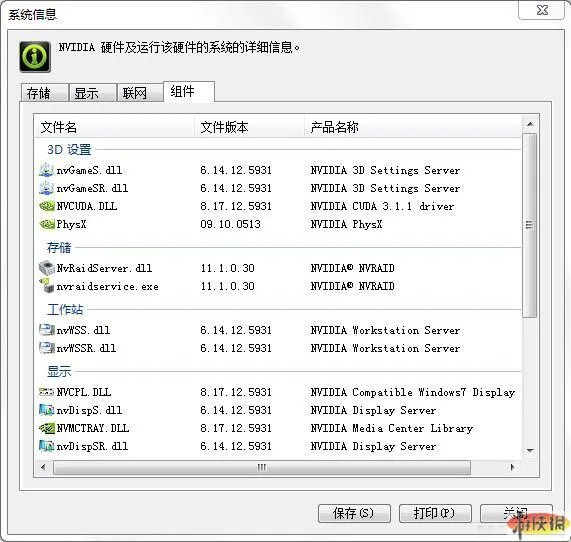This screenshot has height=542, width=571.
Task: Click NVIDIA CUDA 3.1.1 driver text
Action: 382,206
